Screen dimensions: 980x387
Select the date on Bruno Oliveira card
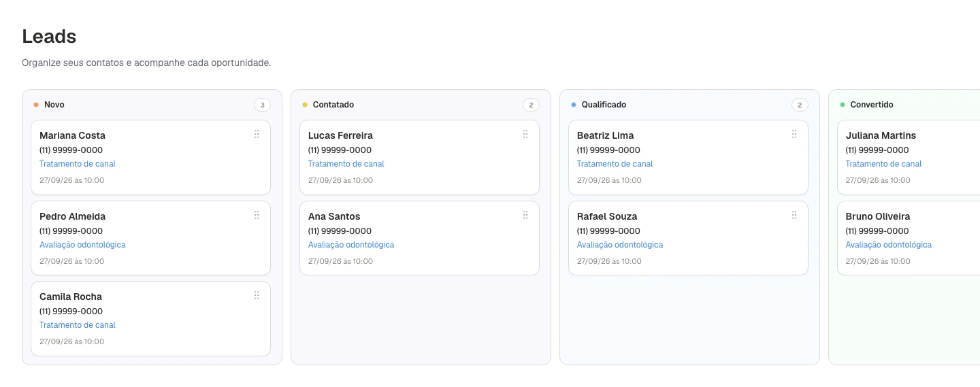(879, 262)
